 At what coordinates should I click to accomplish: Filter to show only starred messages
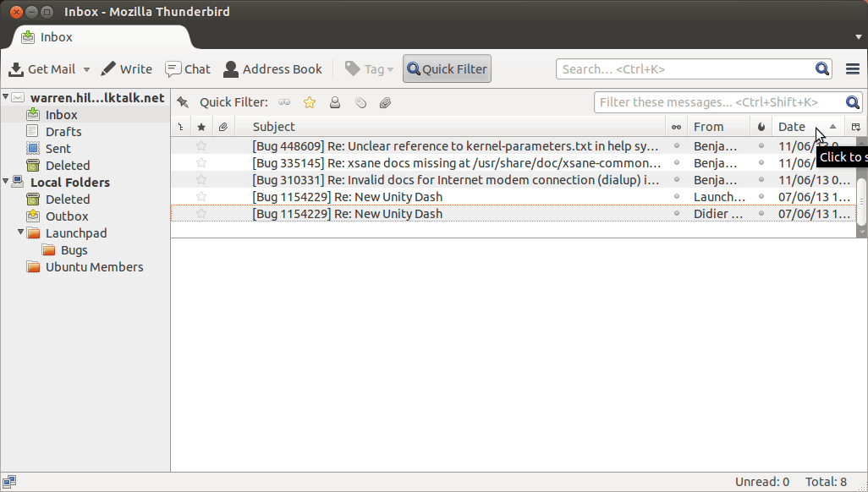[310, 102]
